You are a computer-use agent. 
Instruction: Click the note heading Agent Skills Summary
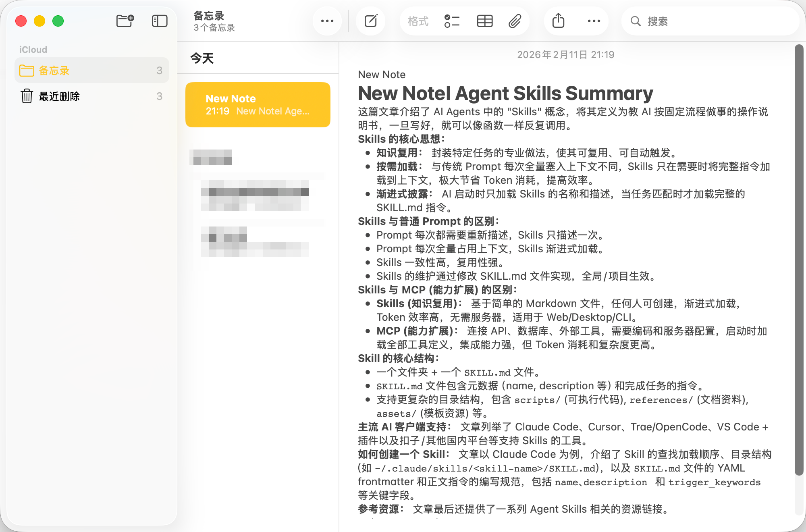click(505, 94)
